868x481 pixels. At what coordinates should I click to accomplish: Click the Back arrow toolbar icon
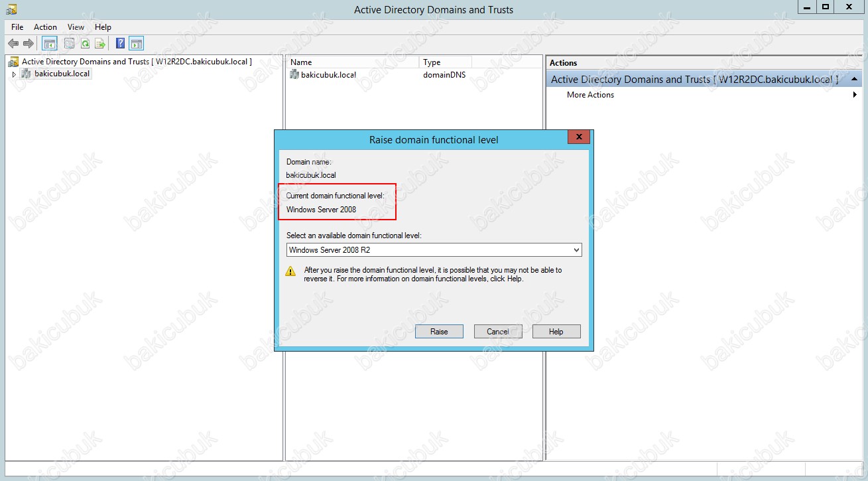(13, 44)
